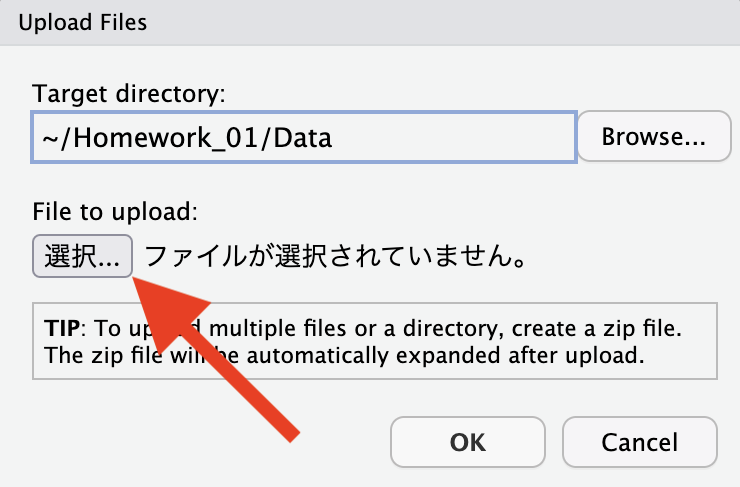Image resolution: width=740 pixels, height=487 pixels.
Task: Dismiss the dialog with Cancel
Action: tap(639, 442)
